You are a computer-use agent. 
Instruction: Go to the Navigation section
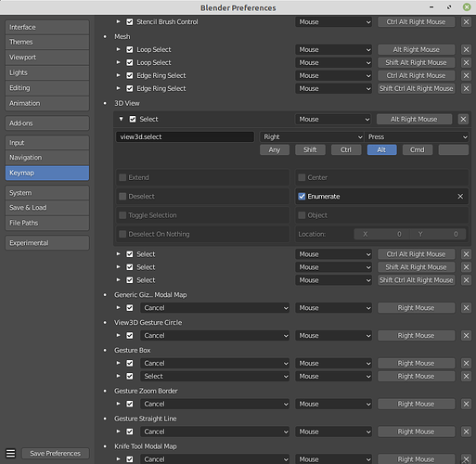tap(47, 158)
